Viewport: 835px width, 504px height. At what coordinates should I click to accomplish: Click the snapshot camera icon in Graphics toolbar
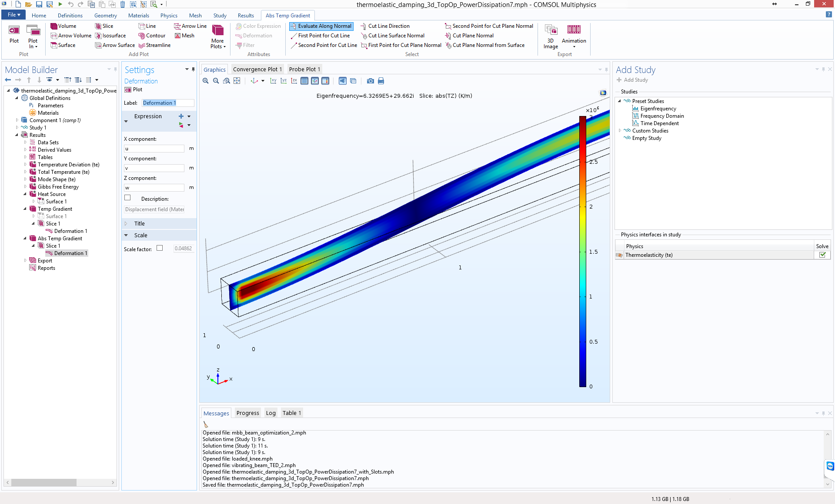pyautogui.click(x=370, y=81)
